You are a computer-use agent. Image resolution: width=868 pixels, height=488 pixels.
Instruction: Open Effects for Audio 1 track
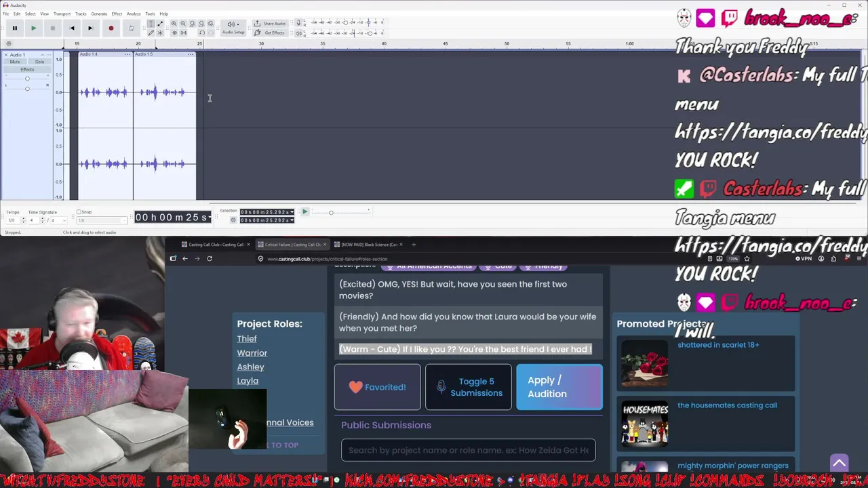tap(27, 69)
